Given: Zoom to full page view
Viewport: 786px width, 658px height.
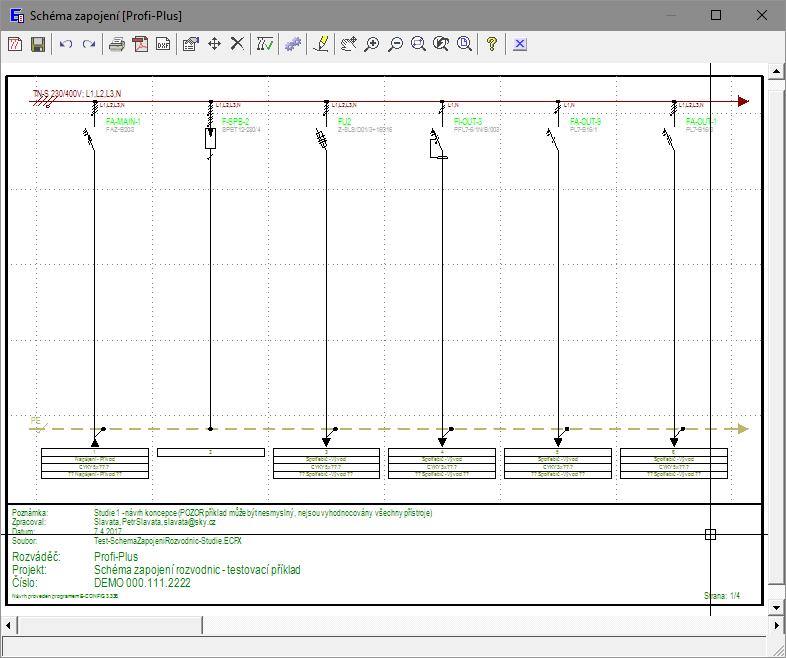Looking at the screenshot, I should [x=464, y=44].
